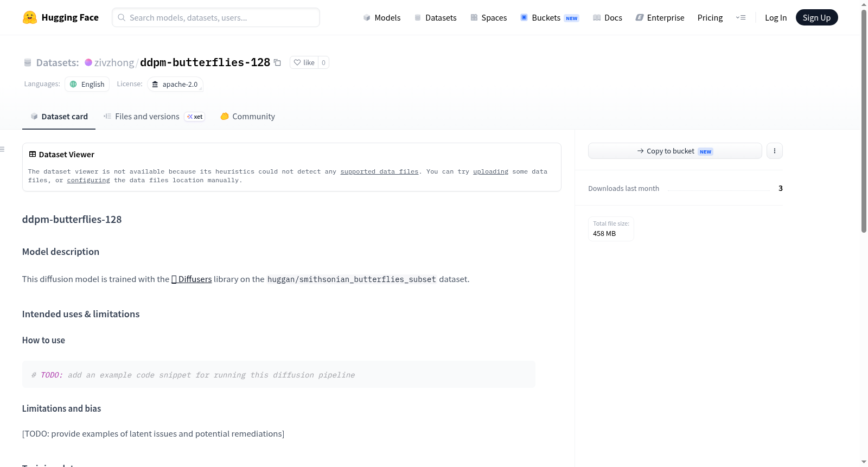Copy dataset name with the copy icon
The image size is (868, 467).
click(x=277, y=62)
